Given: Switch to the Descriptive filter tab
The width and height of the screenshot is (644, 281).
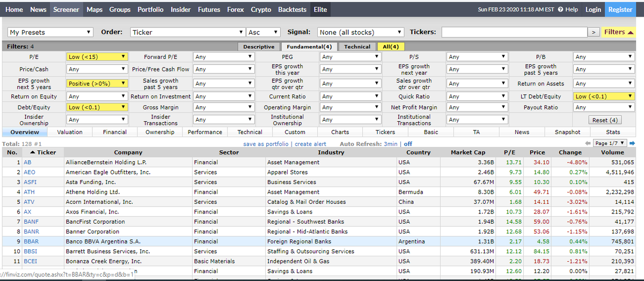Looking at the screenshot, I should tap(259, 47).
